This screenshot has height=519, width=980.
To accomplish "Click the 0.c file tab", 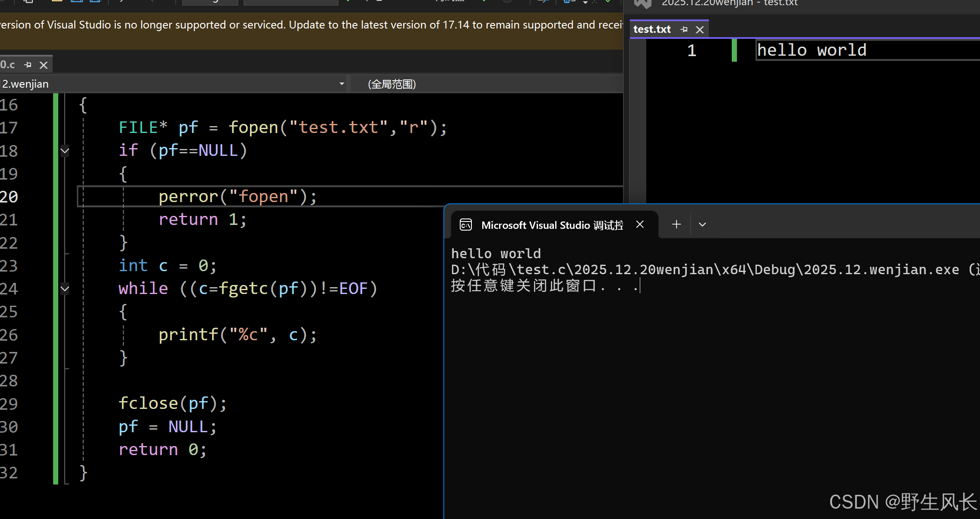I will coord(8,65).
